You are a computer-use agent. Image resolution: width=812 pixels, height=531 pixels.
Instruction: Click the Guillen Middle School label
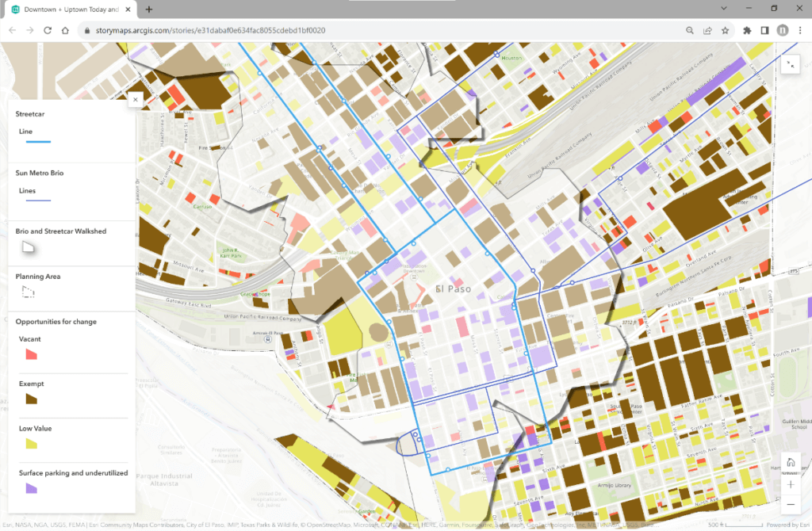[x=796, y=424]
